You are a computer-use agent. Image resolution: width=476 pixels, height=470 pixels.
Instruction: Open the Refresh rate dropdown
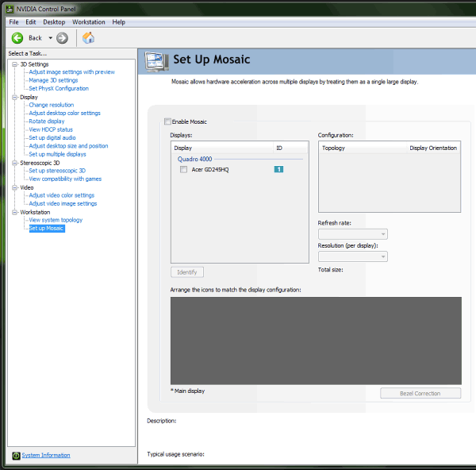point(353,234)
